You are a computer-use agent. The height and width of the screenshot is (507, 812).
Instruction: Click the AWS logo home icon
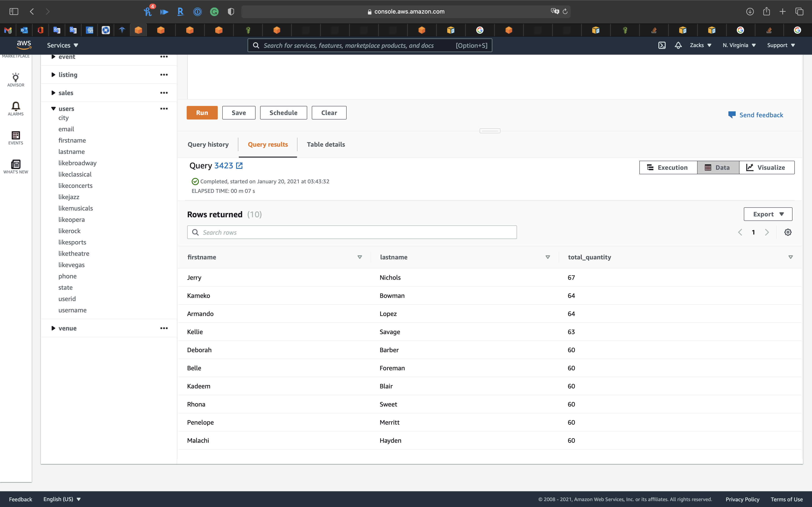[24, 45]
